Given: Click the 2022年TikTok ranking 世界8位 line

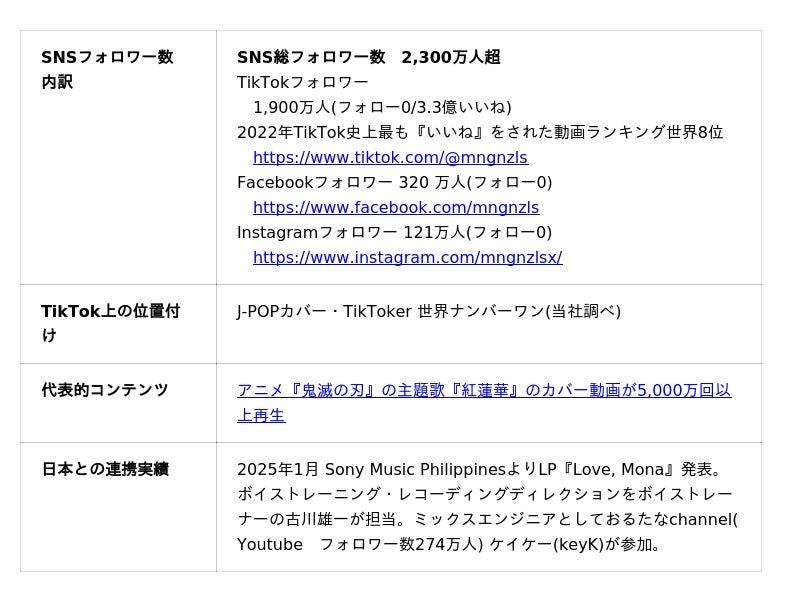Looking at the screenshot, I should 480,132.
